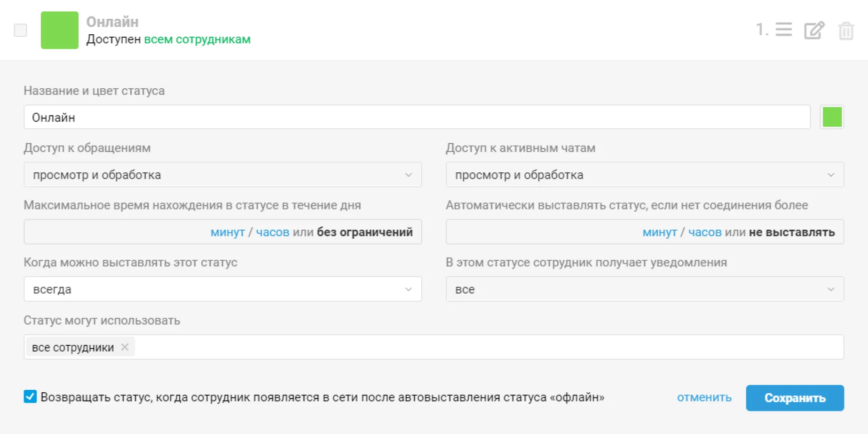Click inside 'Статус могут использовать' field

point(434,347)
